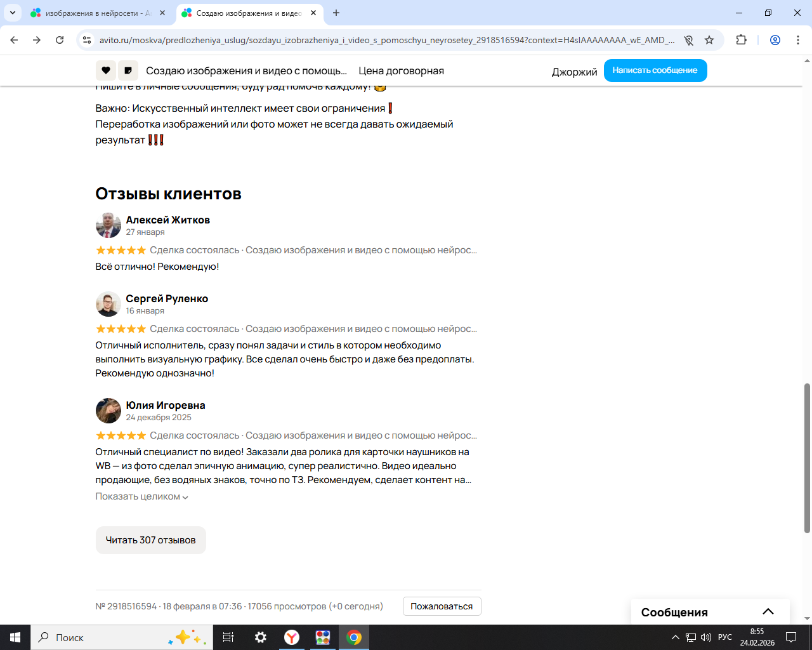Open the tab search dropdown arrow
The width and height of the screenshot is (812, 650).
[12, 13]
